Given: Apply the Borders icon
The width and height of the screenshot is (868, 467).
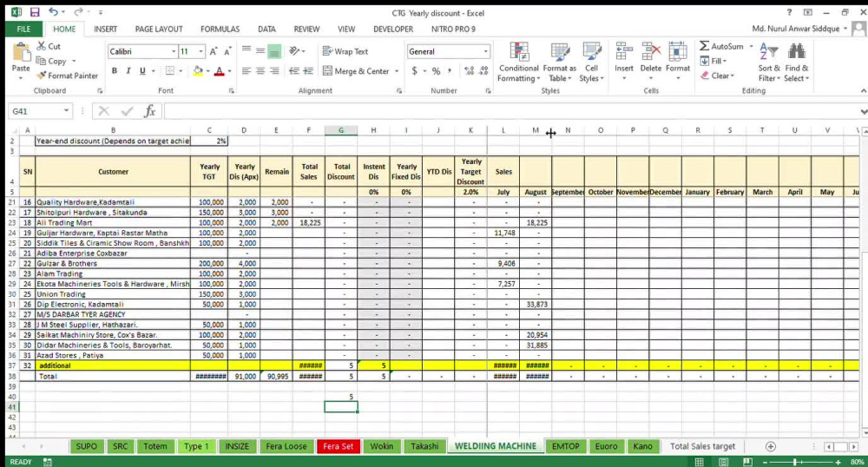Looking at the screenshot, I should tap(170, 71).
